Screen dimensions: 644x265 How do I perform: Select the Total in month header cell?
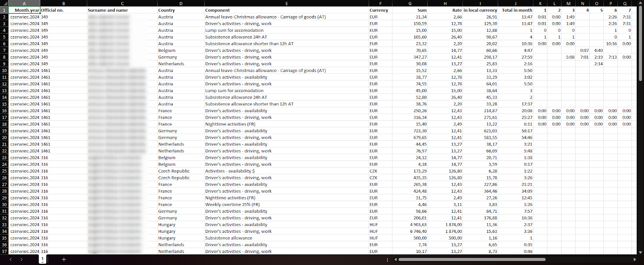click(x=515, y=10)
